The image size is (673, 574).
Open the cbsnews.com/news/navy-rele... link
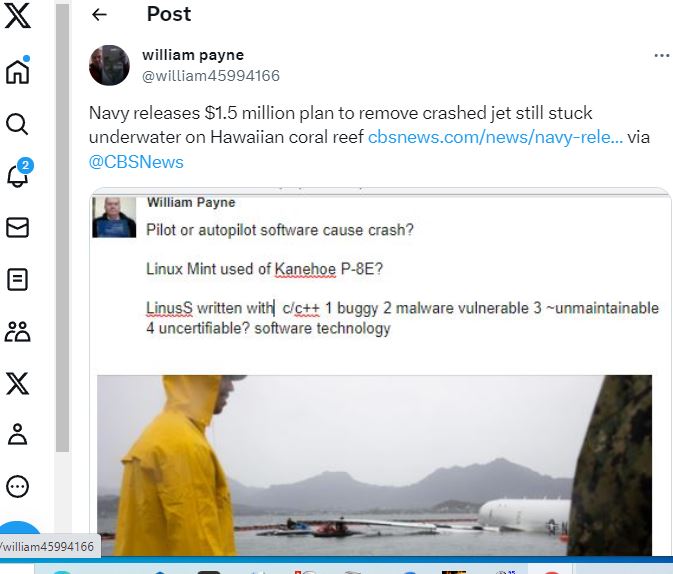click(x=495, y=137)
